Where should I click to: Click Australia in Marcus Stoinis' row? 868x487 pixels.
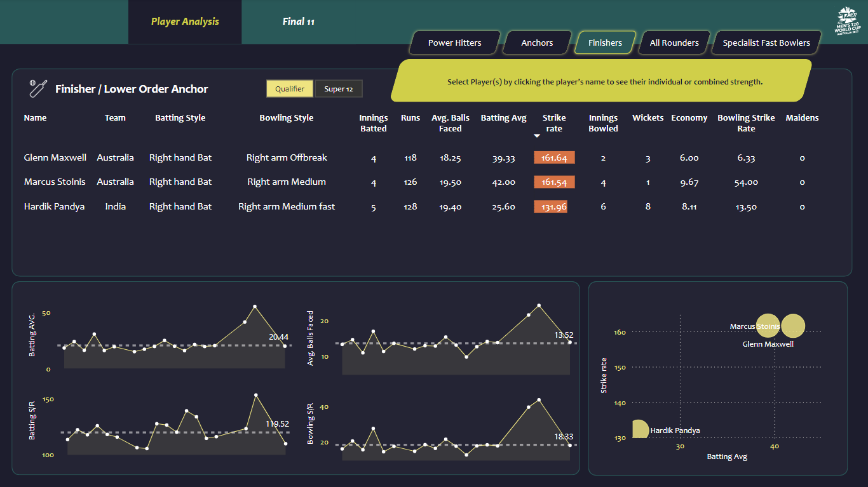coord(116,182)
